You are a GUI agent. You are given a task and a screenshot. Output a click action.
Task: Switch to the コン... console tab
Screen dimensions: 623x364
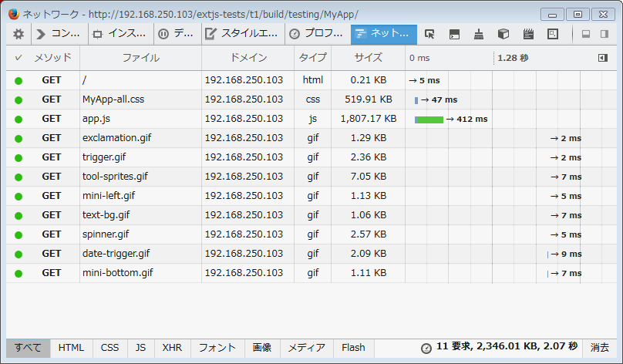click(59, 34)
